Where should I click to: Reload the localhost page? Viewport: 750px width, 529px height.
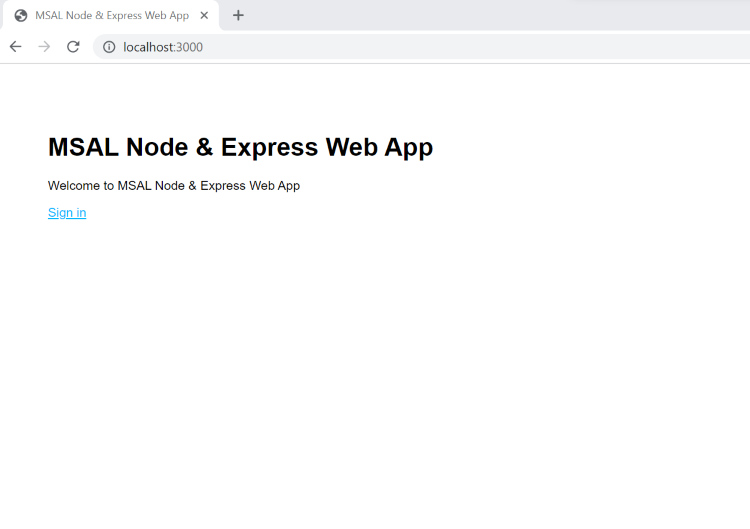coord(73,47)
